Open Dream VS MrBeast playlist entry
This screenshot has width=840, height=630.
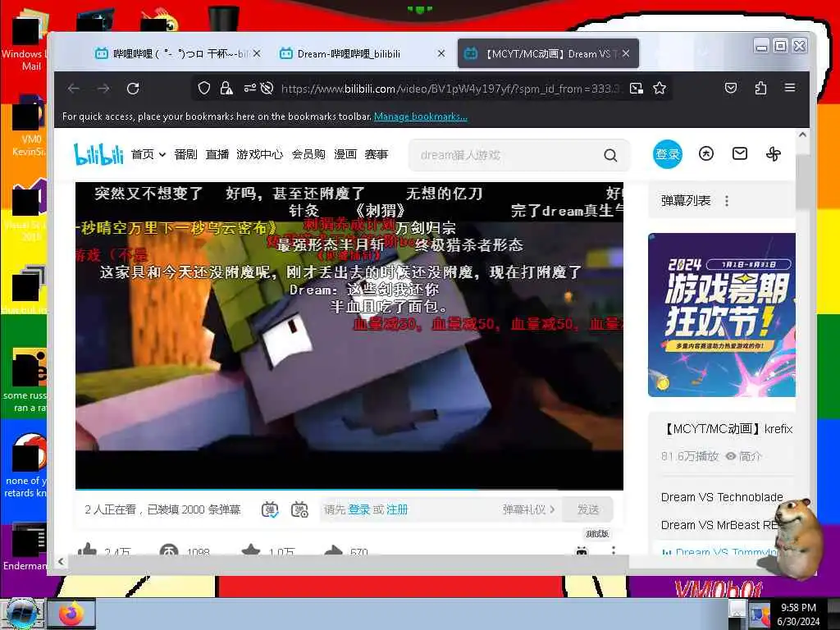tap(719, 525)
